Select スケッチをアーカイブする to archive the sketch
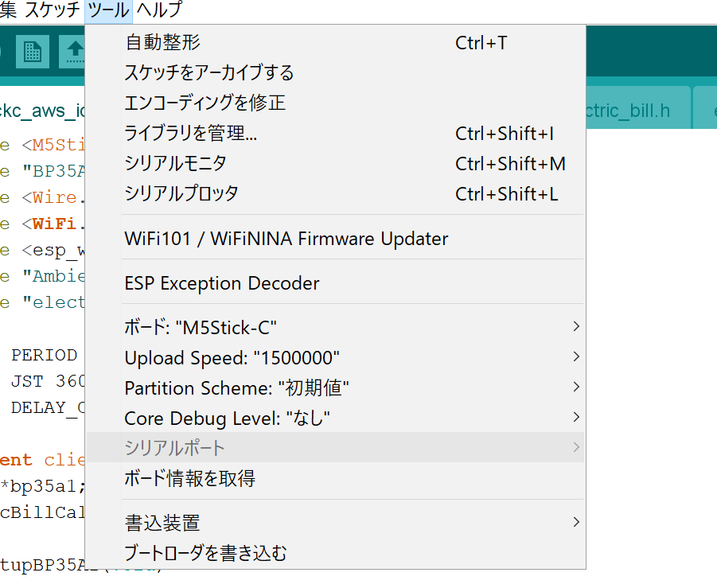This screenshot has width=717, height=588. pyautogui.click(x=208, y=72)
